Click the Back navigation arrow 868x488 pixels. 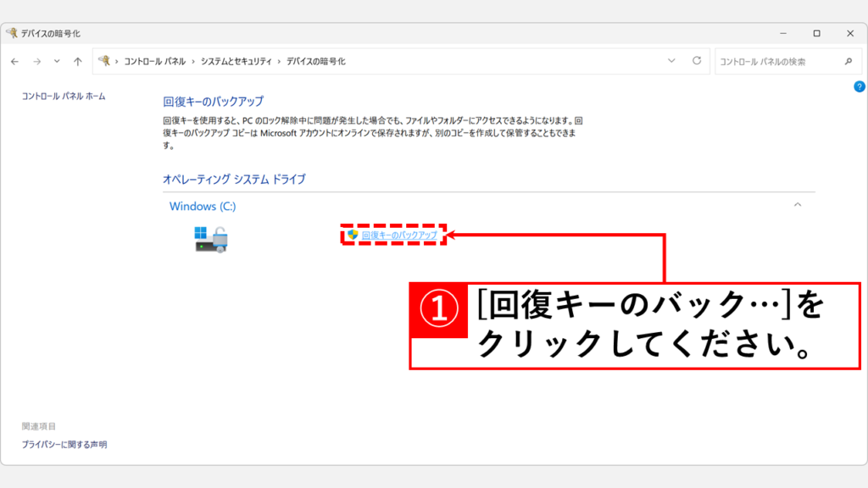[15, 61]
